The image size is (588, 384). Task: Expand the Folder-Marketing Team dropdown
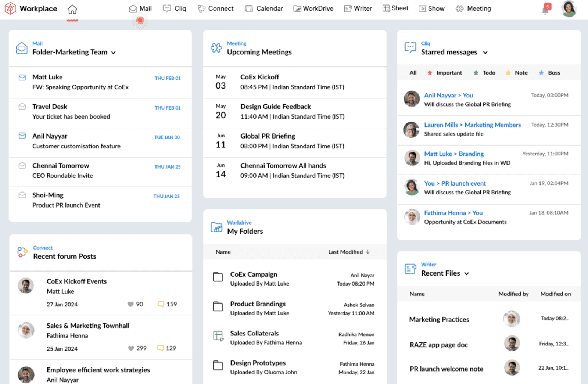(114, 52)
